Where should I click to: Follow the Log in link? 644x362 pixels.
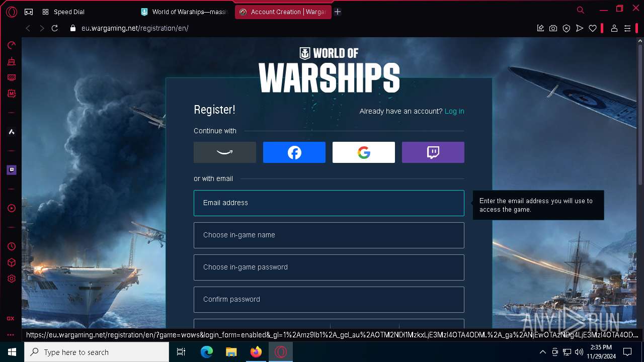click(x=454, y=111)
